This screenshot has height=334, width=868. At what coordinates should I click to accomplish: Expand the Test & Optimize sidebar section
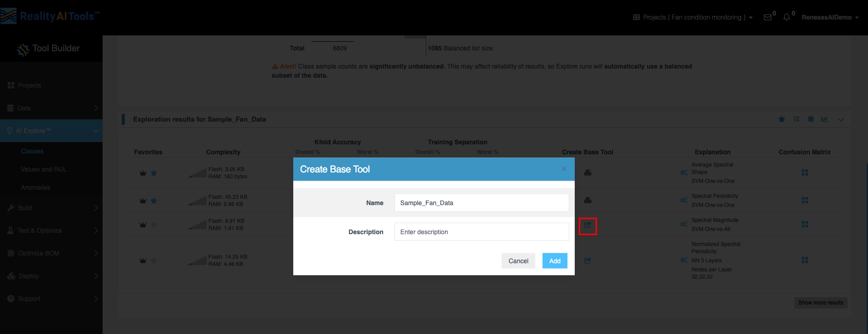pyautogui.click(x=51, y=231)
